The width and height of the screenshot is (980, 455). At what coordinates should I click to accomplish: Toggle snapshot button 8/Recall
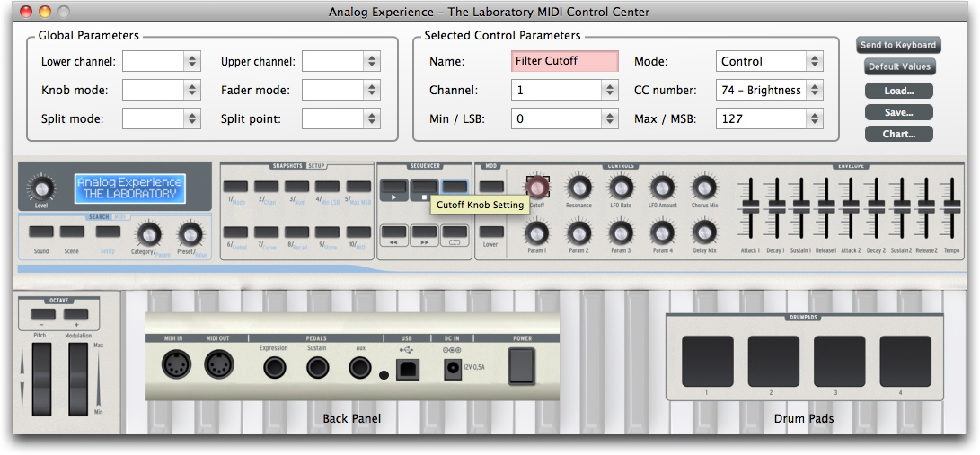[x=297, y=232]
